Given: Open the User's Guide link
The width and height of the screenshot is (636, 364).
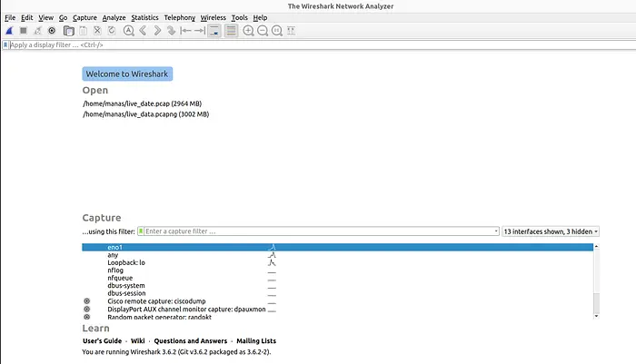Looking at the screenshot, I should 102,341.
